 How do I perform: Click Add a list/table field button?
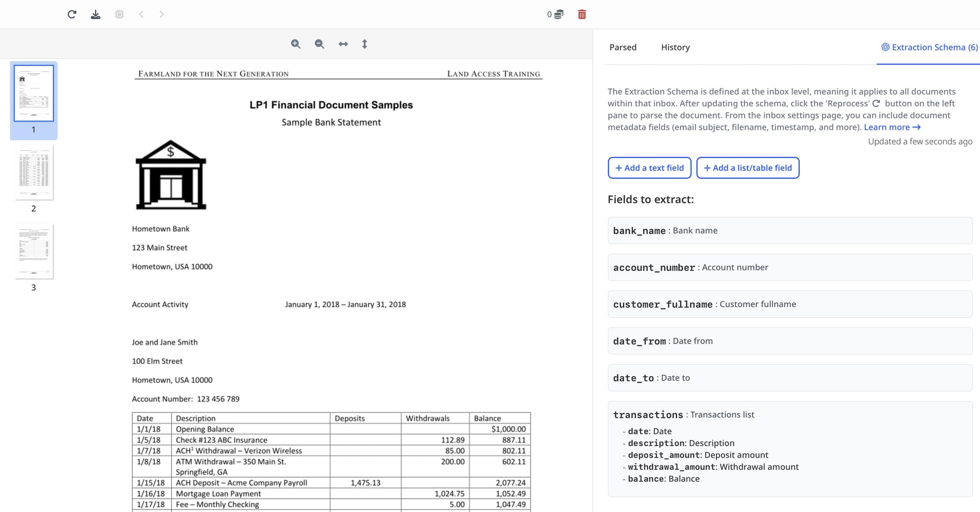click(748, 168)
